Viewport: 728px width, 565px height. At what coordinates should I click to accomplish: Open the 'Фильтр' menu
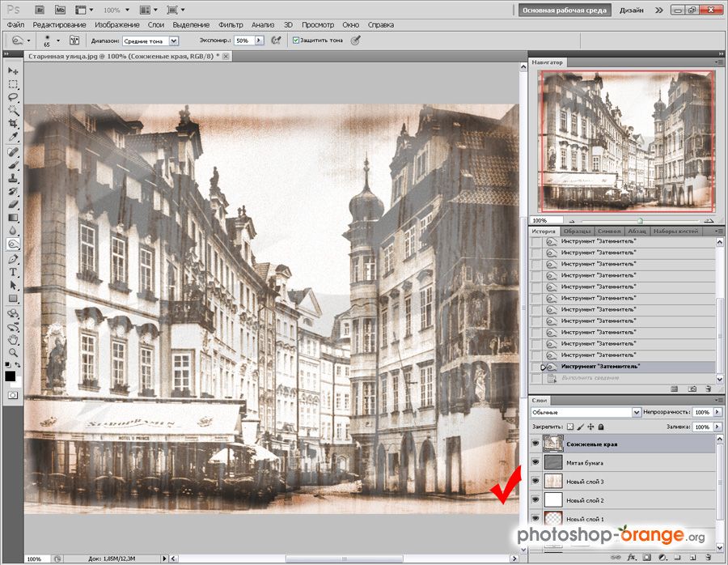tap(231, 25)
